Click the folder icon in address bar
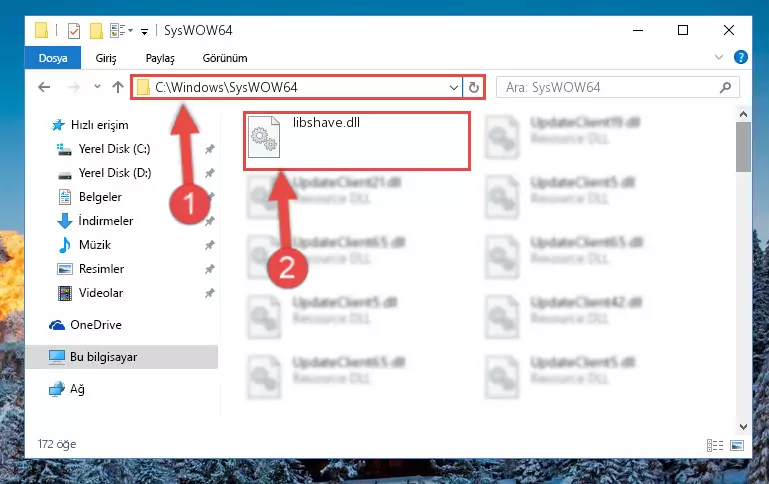 pyautogui.click(x=143, y=87)
